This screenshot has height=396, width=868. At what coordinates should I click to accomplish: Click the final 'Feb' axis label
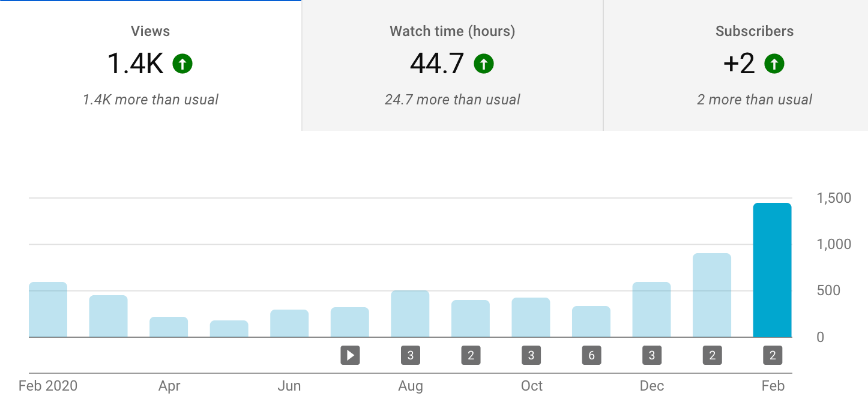click(773, 386)
